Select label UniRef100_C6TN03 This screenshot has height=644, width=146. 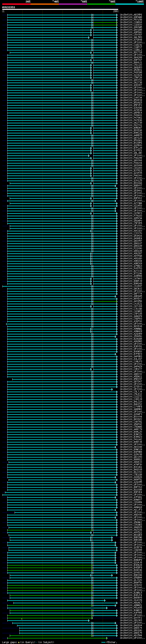(131, 279)
